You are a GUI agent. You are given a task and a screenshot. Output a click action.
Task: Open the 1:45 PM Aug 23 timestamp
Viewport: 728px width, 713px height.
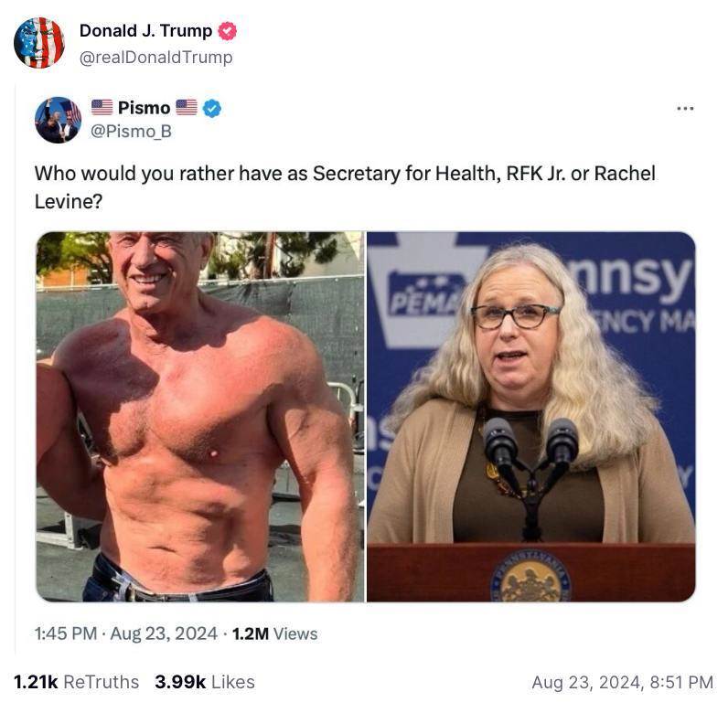click(126, 633)
